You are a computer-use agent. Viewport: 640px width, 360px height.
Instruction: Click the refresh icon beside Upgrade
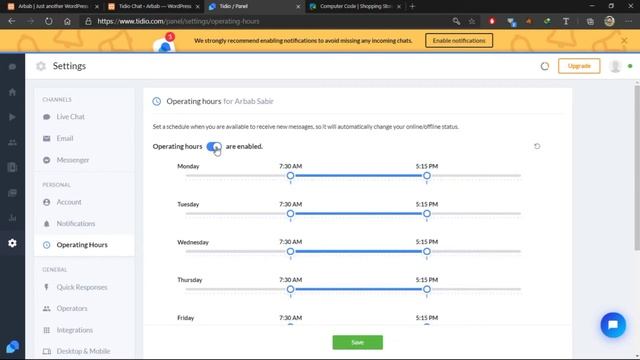544,66
